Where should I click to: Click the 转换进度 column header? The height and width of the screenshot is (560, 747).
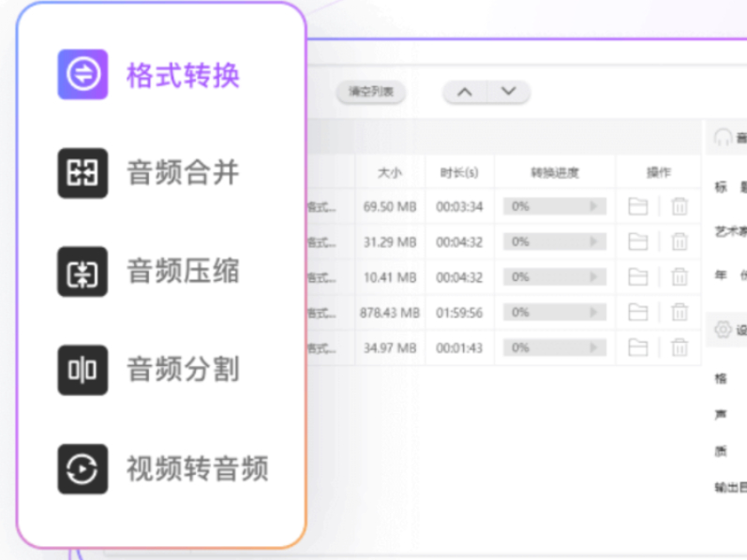tap(555, 172)
